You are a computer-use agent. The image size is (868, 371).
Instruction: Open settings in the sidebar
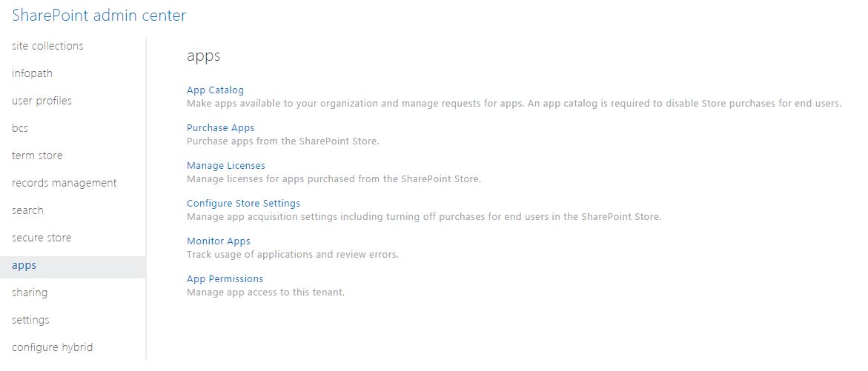click(30, 320)
